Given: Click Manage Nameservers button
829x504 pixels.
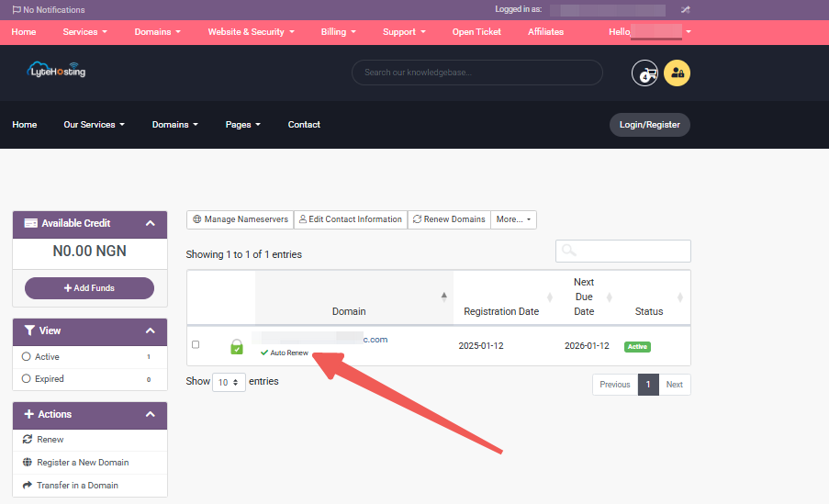Looking at the screenshot, I should tap(240, 219).
